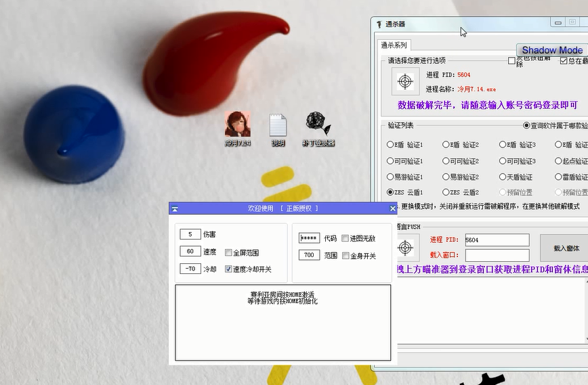Screen dimensions: 588x385
Task: Select the 查询软件属于哪款验 radio button
Action: tap(526, 125)
